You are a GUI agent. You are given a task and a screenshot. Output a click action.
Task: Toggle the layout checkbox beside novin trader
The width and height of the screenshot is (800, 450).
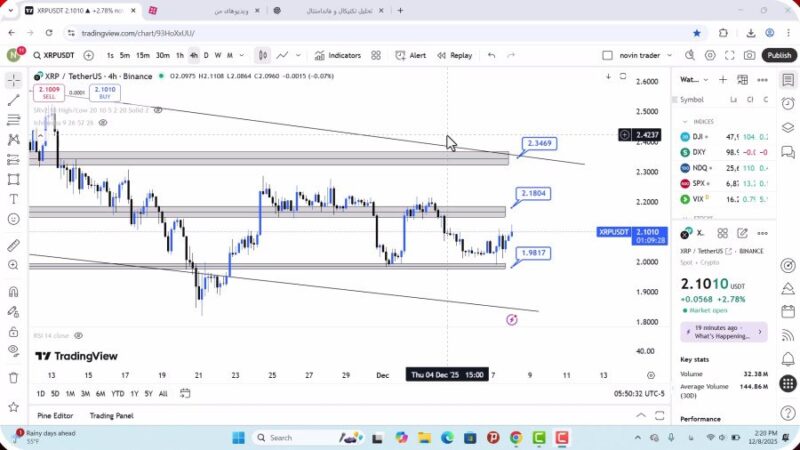click(x=607, y=56)
